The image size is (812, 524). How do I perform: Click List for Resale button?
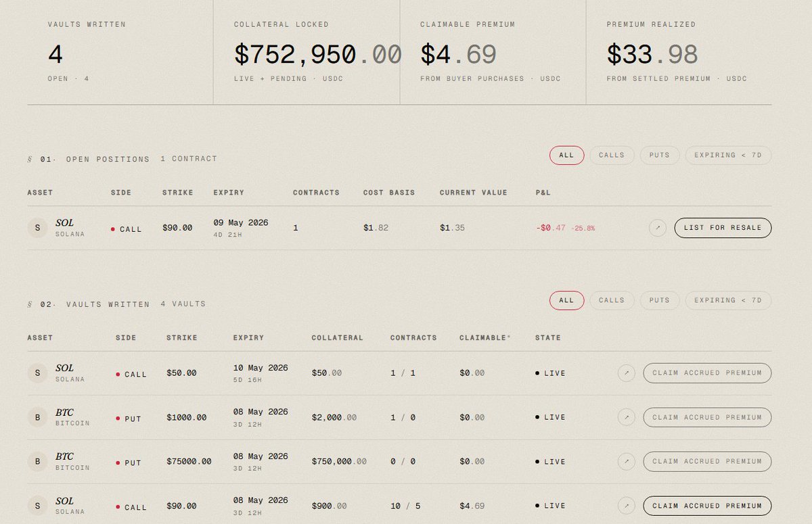pyautogui.click(x=723, y=228)
